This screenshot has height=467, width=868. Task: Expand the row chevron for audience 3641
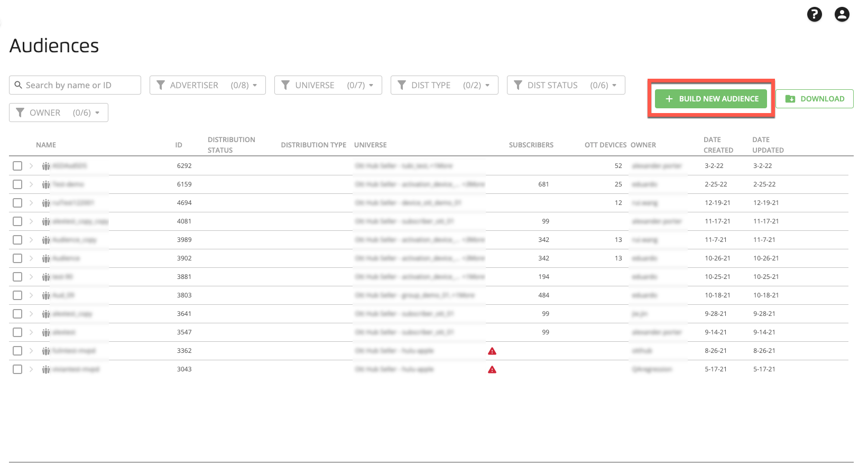(31, 314)
